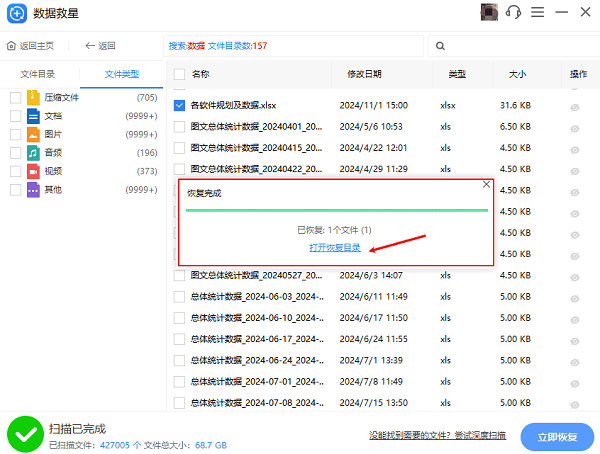Click total size value 68.7 GB
Screen dimensions: 600x454
tap(211, 445)
